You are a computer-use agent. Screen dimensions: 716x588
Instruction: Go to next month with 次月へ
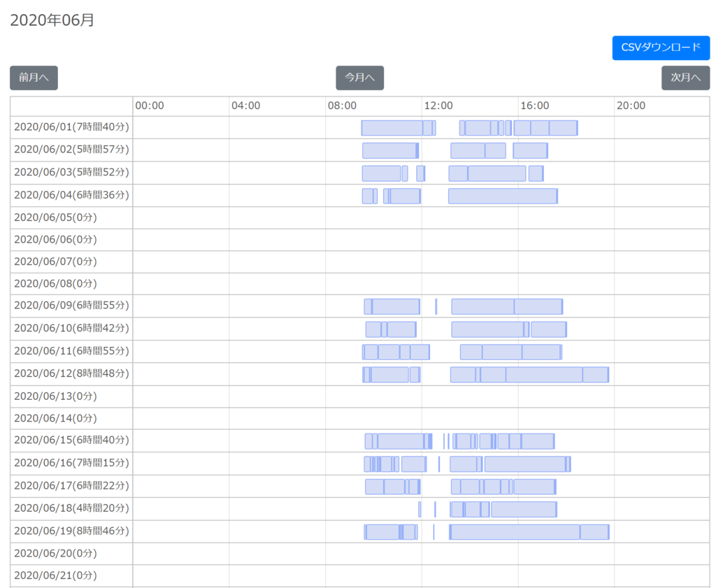(x=685, y=78)
